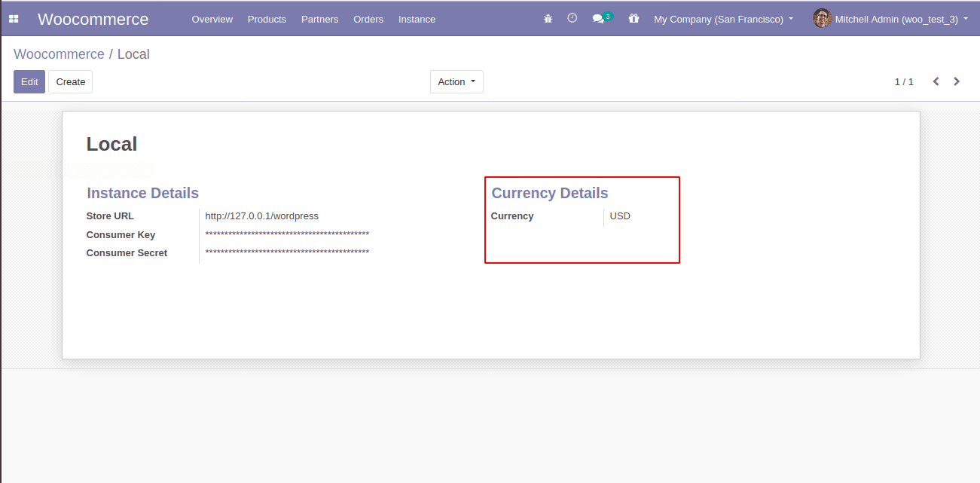Screen dimensions: 980x483
Task: Open the Products menu
Action: (267, 20)
